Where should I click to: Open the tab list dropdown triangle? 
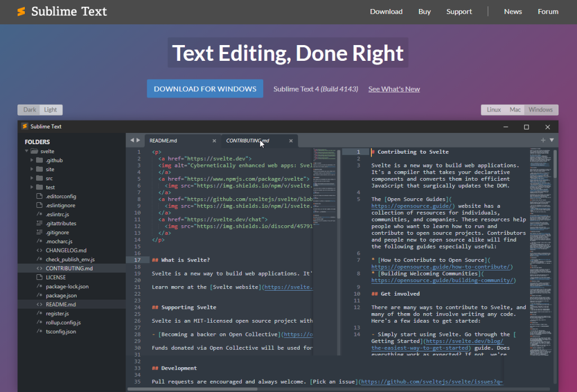[552, 140]
